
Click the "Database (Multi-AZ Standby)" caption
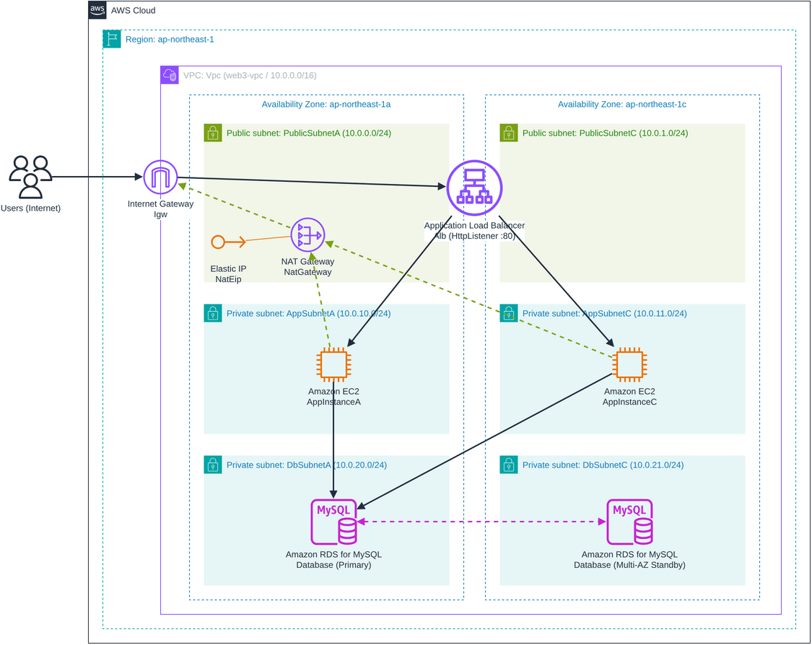(629, 565)
